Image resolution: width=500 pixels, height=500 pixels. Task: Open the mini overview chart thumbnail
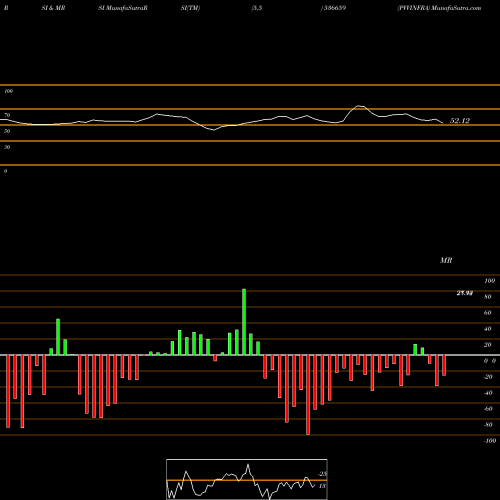coord(247,479)
